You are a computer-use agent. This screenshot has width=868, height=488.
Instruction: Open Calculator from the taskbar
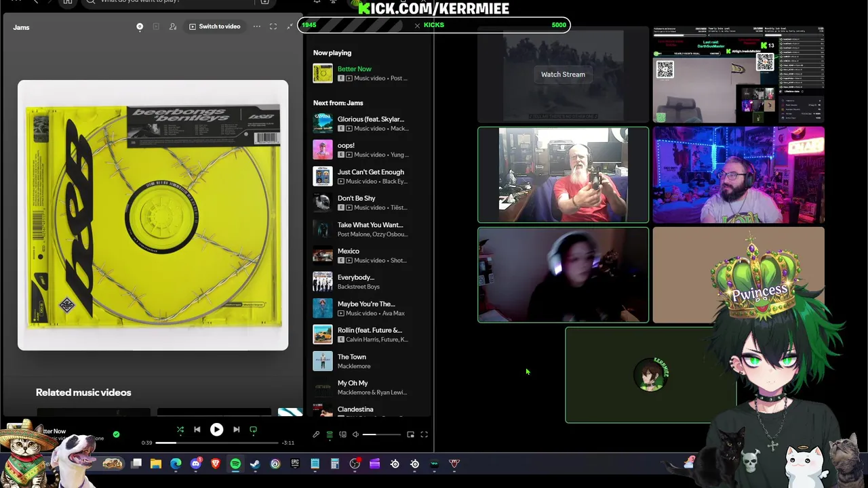click(334, 464)
